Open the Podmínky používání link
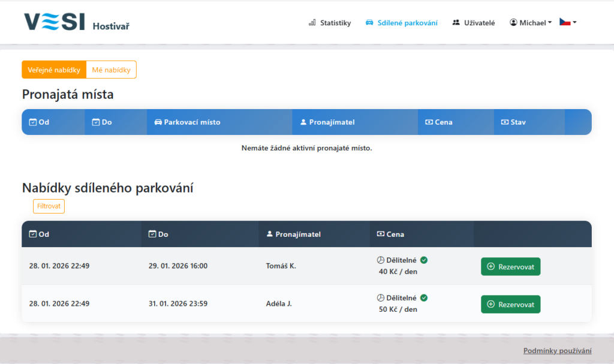The width and height of the screenshot is (614, 364). (x=557, y=351)
